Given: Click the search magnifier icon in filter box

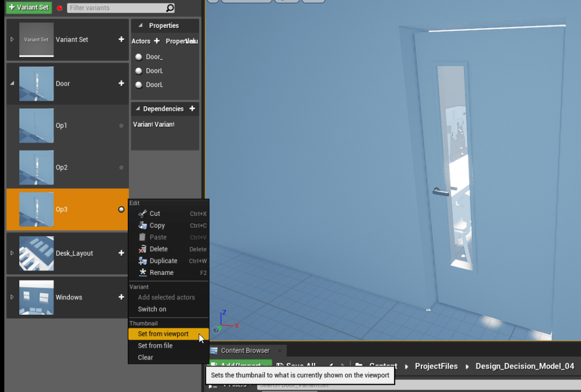Looking at the screenshot, I should coord(170,8).
